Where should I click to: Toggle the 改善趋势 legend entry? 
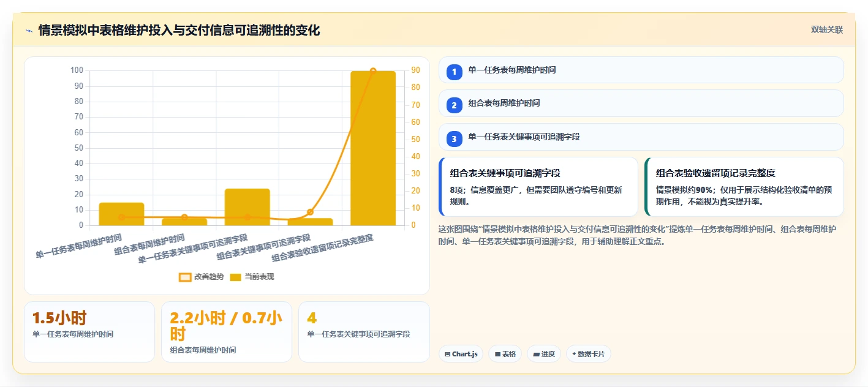tap(200, 277)
